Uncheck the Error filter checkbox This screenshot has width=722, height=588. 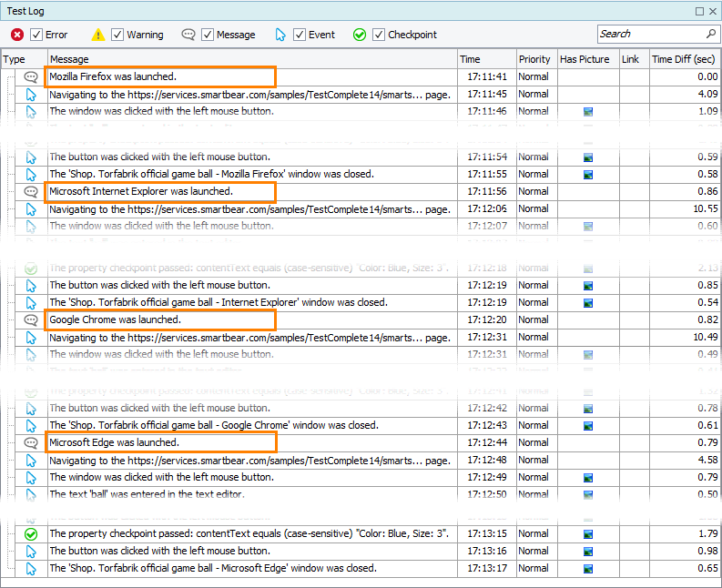click(36, 35)
